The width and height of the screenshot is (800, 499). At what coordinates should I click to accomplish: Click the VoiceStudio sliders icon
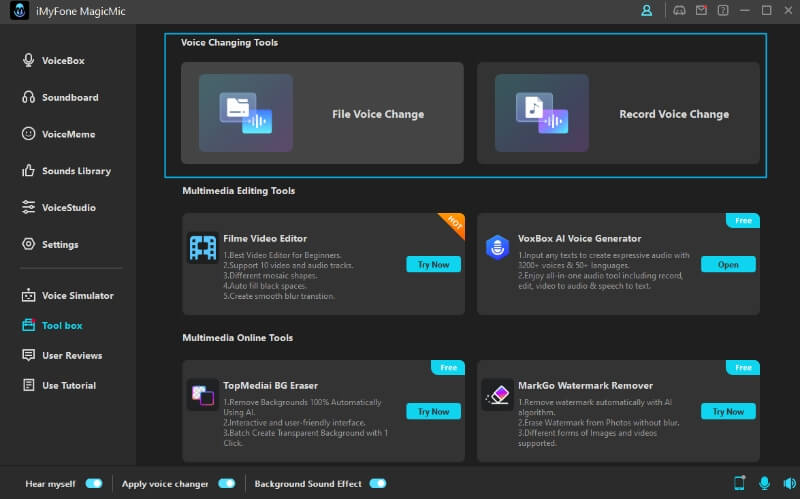point(29,207)
